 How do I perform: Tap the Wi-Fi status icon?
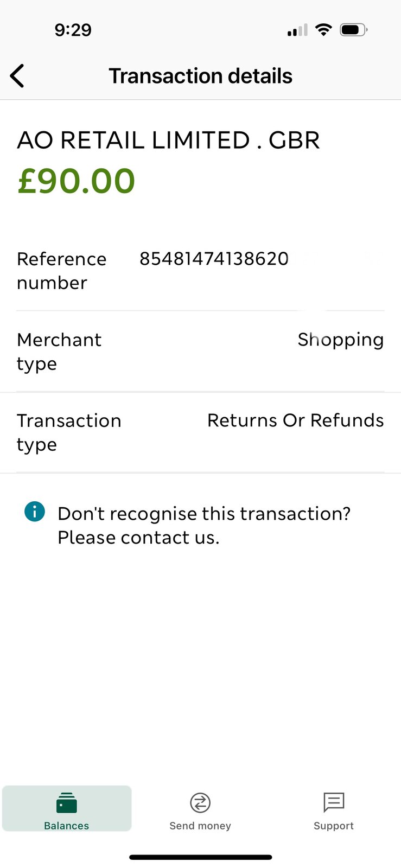coord(323,30)
